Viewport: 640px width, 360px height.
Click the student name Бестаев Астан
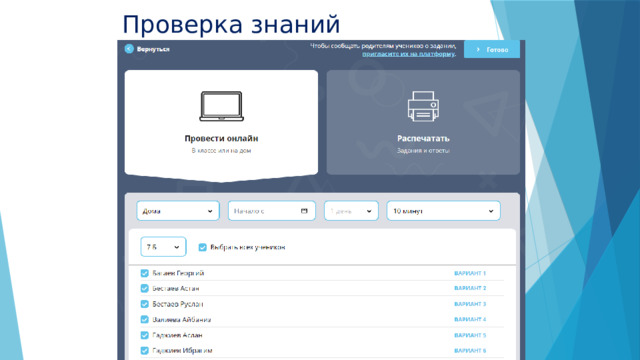[176, 289]
